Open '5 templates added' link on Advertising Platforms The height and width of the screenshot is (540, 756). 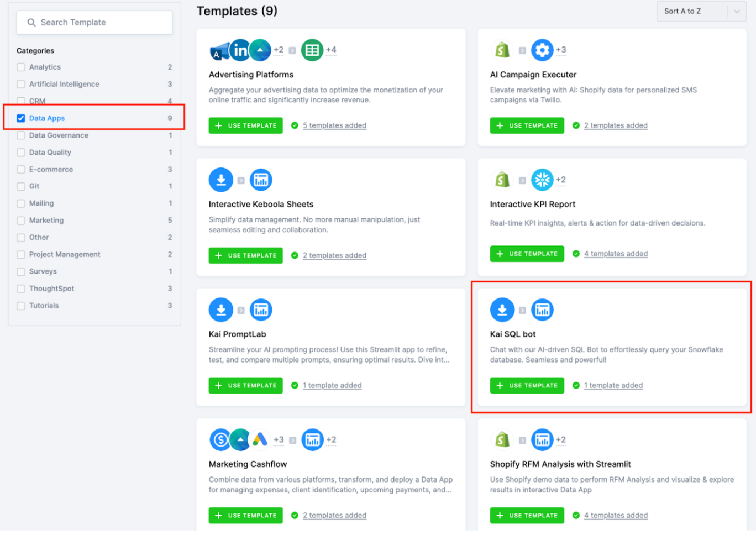click(334, 125)
